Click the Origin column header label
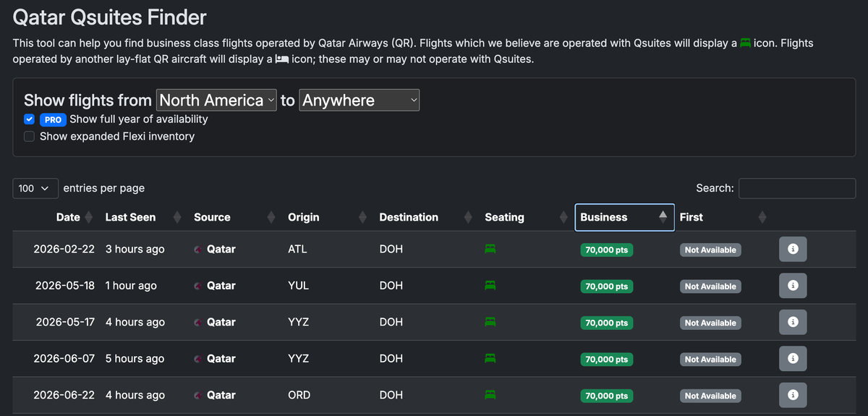The image size is (868, 416). coord(303,217)
